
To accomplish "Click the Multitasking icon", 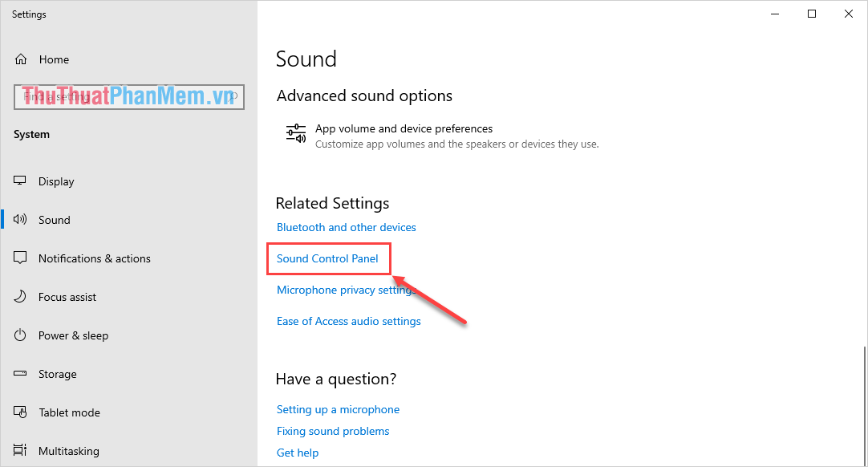I will [x=19, y=450].
